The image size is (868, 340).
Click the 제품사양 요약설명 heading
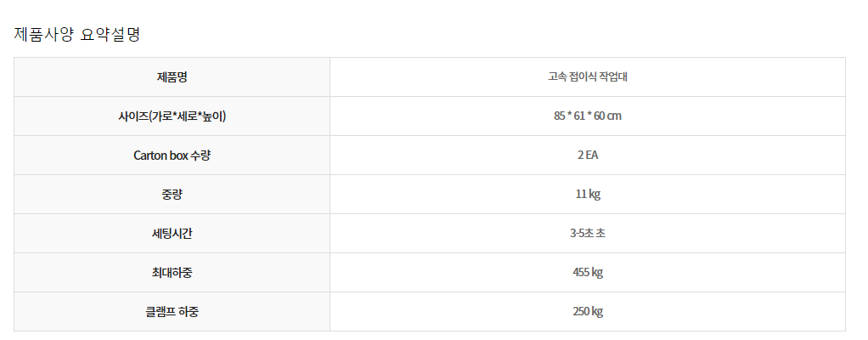(77, 35)
